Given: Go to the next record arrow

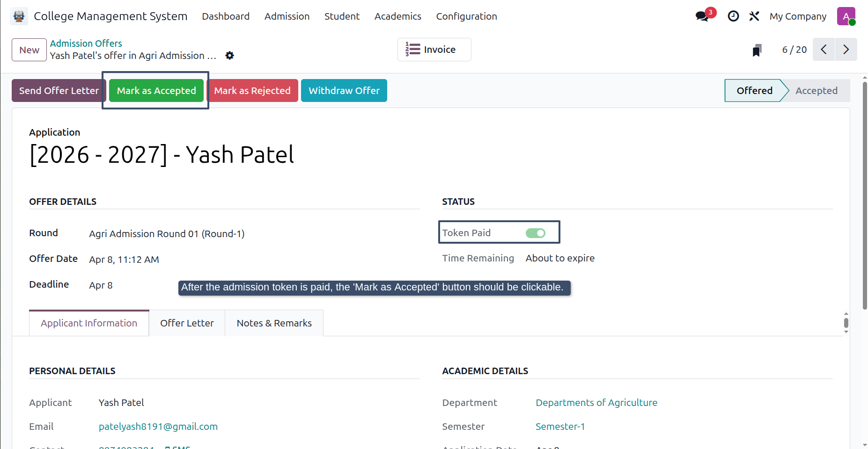Looking at the screenshot, I should pyautogui.click(x=846, y=50).
